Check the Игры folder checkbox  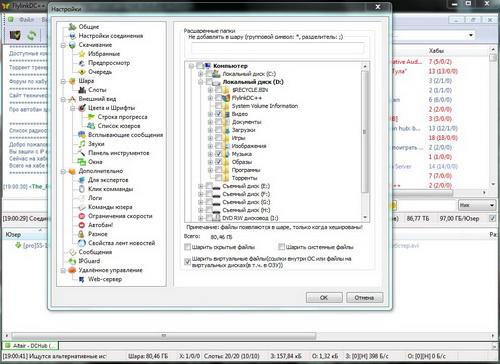click(x=219, y=138)
